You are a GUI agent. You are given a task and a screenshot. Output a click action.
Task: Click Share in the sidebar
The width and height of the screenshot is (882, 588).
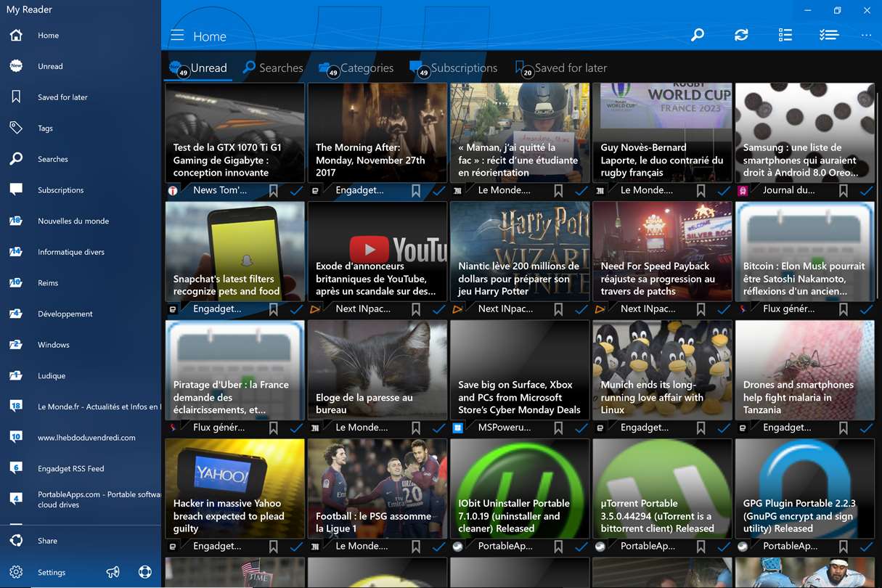tap(81, 541)
